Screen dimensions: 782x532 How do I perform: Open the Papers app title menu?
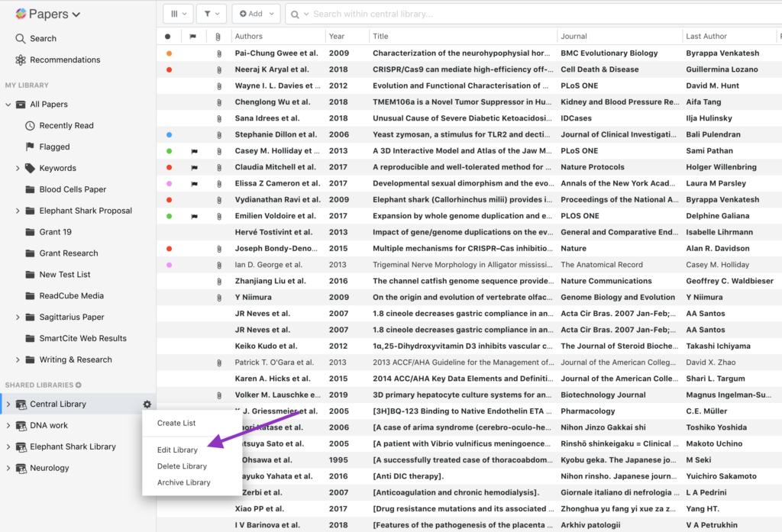tap(48, 14)
